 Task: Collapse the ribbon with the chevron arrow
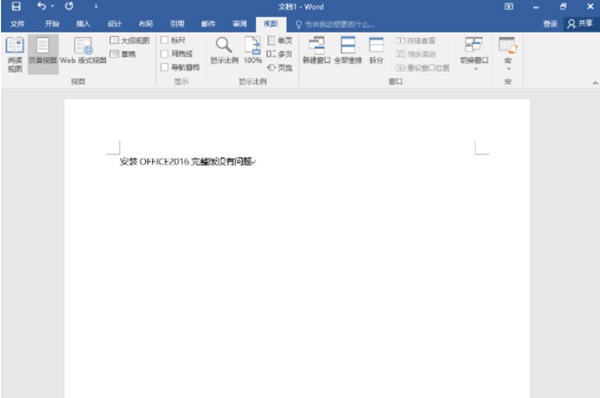click(x=595, y=83)
